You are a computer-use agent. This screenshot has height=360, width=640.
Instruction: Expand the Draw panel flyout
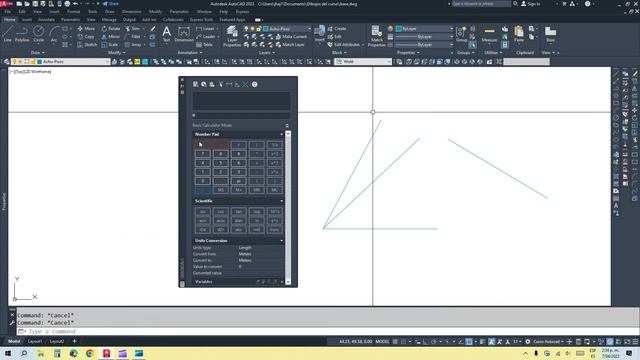(37, 53)
